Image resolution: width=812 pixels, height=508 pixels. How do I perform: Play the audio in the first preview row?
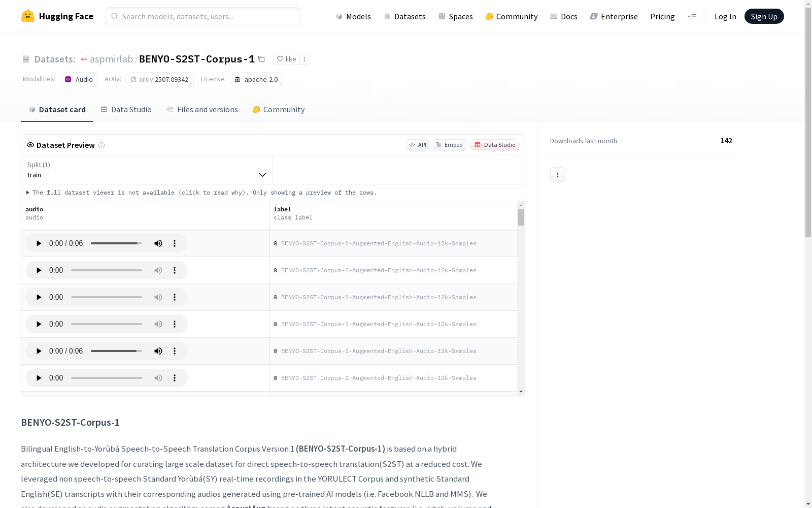(x=39, y=243)
